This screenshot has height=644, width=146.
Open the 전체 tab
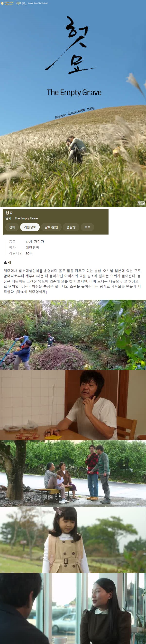12,227
